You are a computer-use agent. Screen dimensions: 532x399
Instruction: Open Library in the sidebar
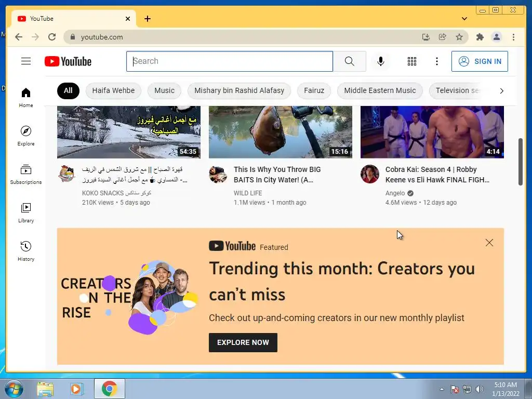point(26,212)
